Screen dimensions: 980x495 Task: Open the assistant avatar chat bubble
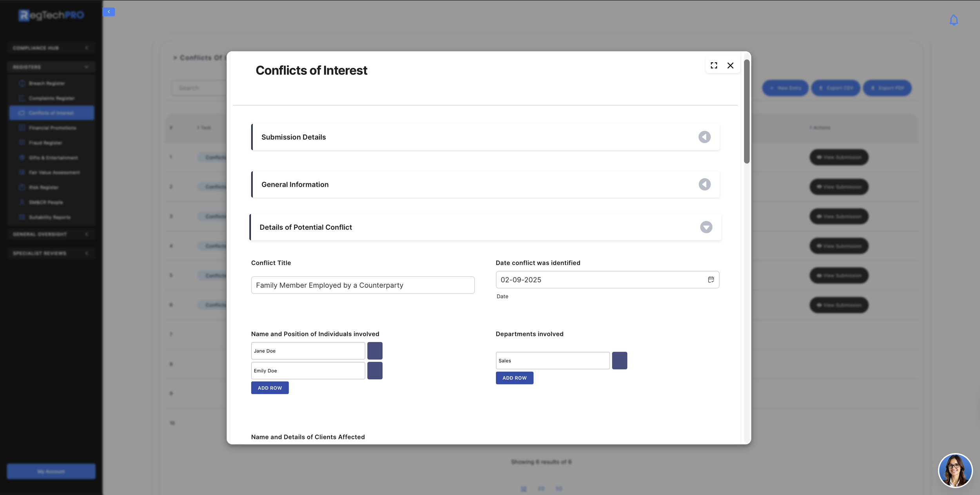tap(955, 470)
